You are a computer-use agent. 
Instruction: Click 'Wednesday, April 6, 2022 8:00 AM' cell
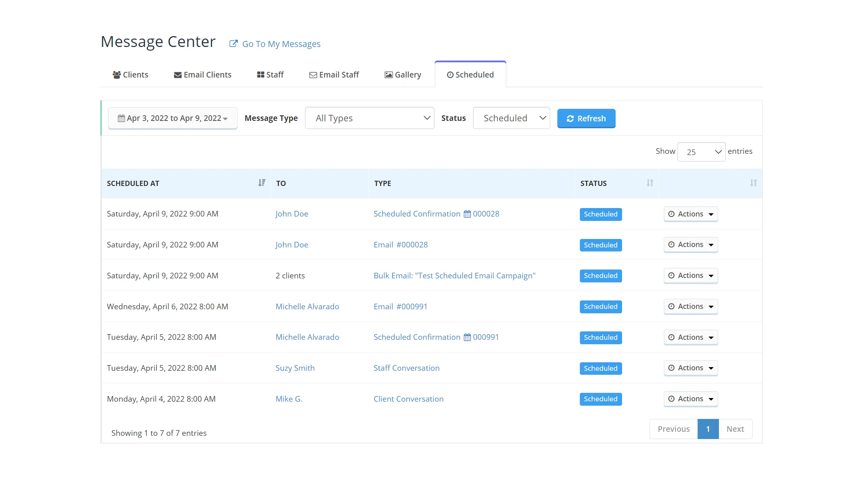tap(168, 306)
